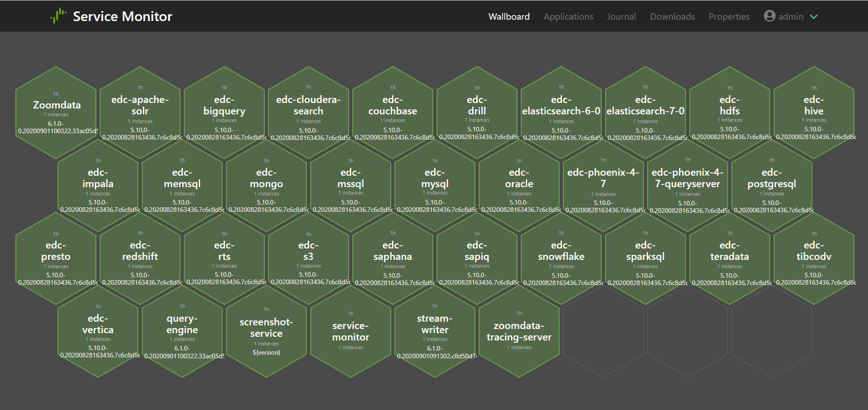Click the edc-cloudera-search hexagon

click(309, 113)
